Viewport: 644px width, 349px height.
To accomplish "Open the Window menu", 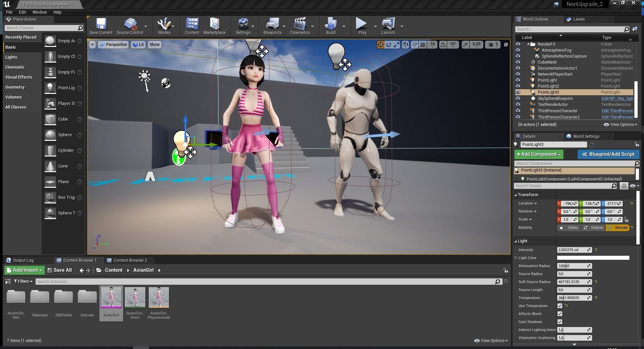I will [x=40, y=12].
